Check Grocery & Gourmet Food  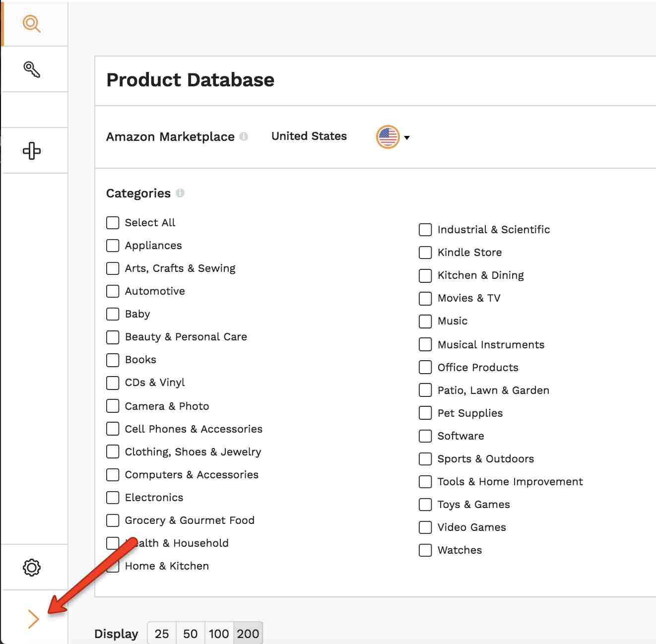(113, 520)
